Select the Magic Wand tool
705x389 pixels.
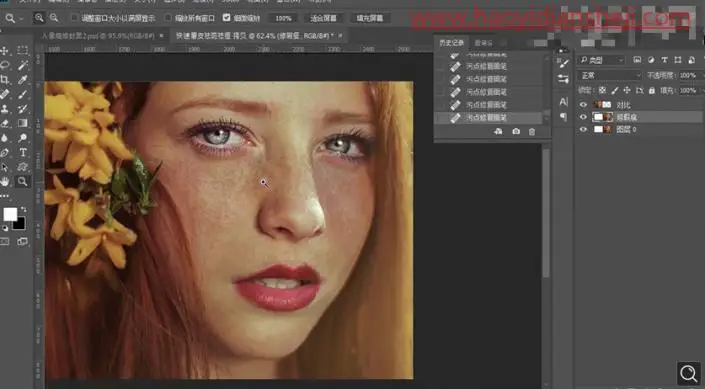click(22, 66)
